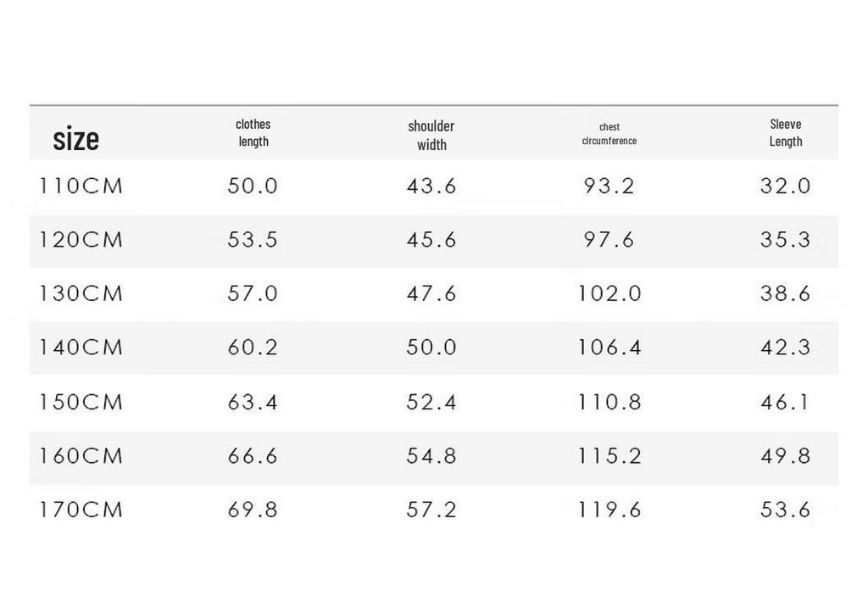The height and width of the screenshot is (607, 868).
Task: Click chest circumference value 119.6
Action: [609, 510]
